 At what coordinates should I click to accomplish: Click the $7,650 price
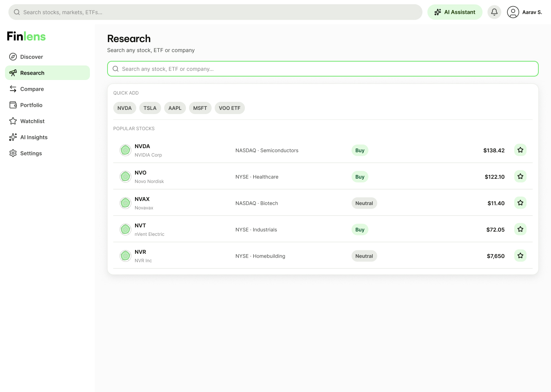pyautogui.click(x=496, y=256)
